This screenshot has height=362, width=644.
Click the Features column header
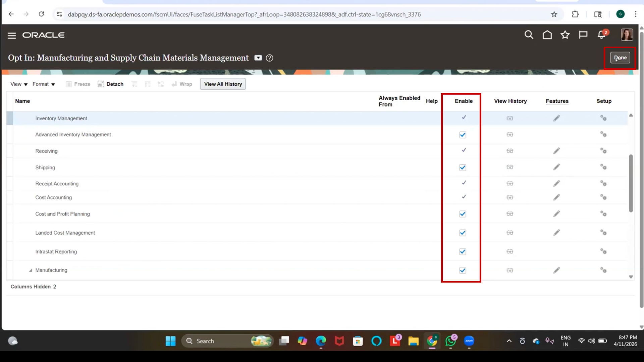pyautogui.click(x=557, y=101)
